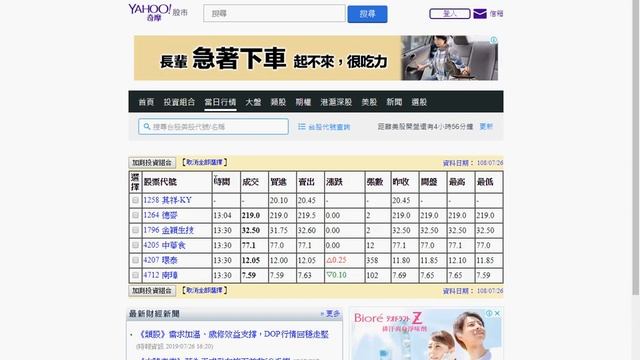
Task: Click the ▽0.10 change value
Action: (x=336, y=275)
